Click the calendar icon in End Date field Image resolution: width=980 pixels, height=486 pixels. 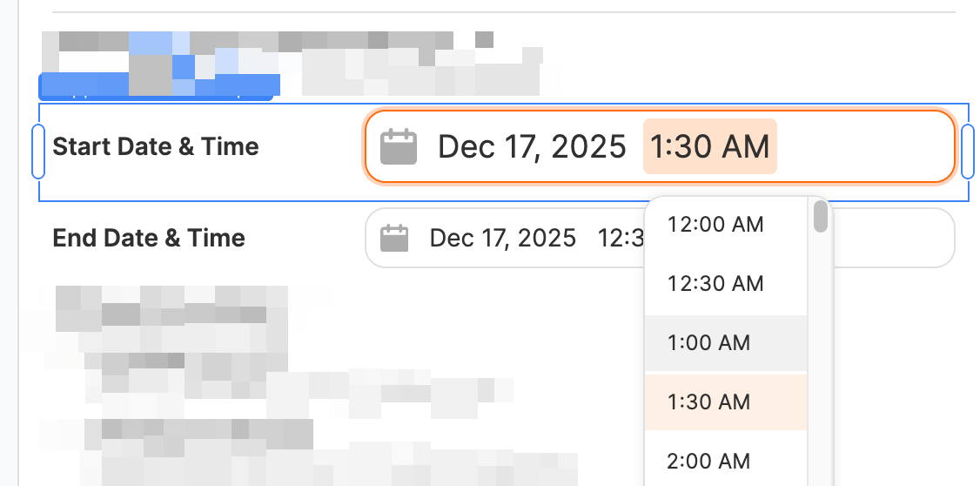pos(395,238)
